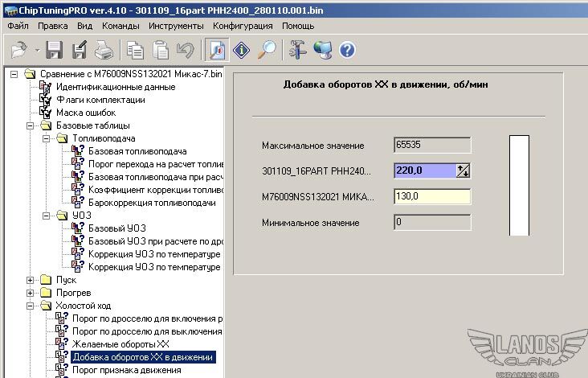Click the spinner arrows on 220,0 field
The width and height of the screenshot is (588, 378).
pos(463,170)
